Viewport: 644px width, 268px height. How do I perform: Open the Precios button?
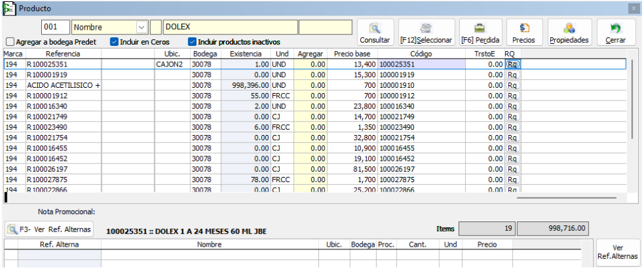tap(524, 33)
